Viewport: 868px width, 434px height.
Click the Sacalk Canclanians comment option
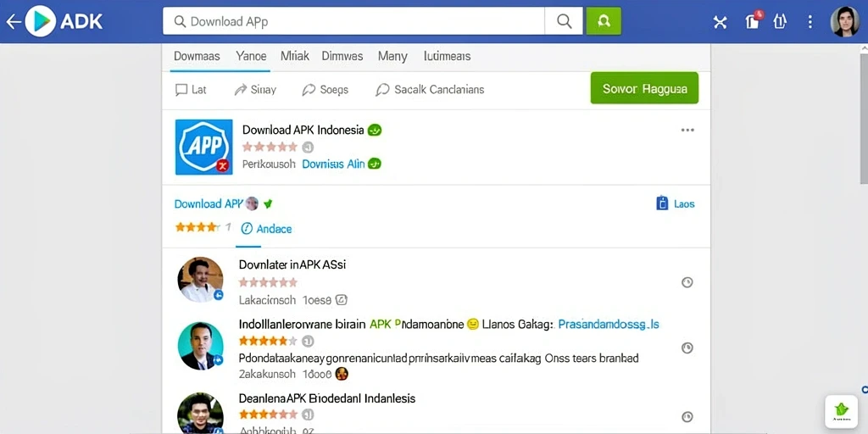(x=430, y=90)
